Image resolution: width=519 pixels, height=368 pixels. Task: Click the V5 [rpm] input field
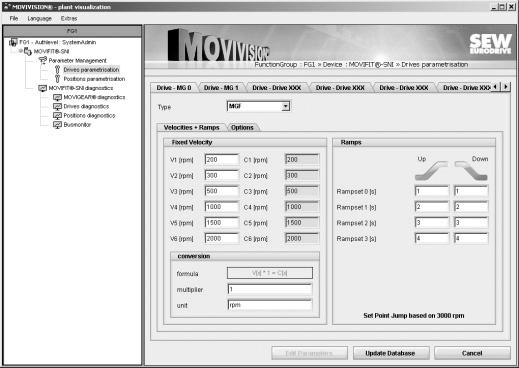[222, 223]
